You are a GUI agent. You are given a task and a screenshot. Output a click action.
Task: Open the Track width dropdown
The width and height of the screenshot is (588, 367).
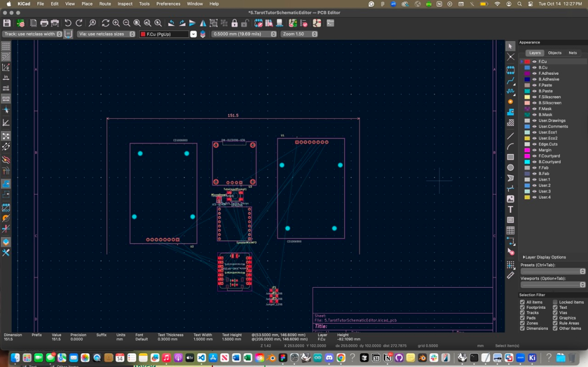coord(33,34)
